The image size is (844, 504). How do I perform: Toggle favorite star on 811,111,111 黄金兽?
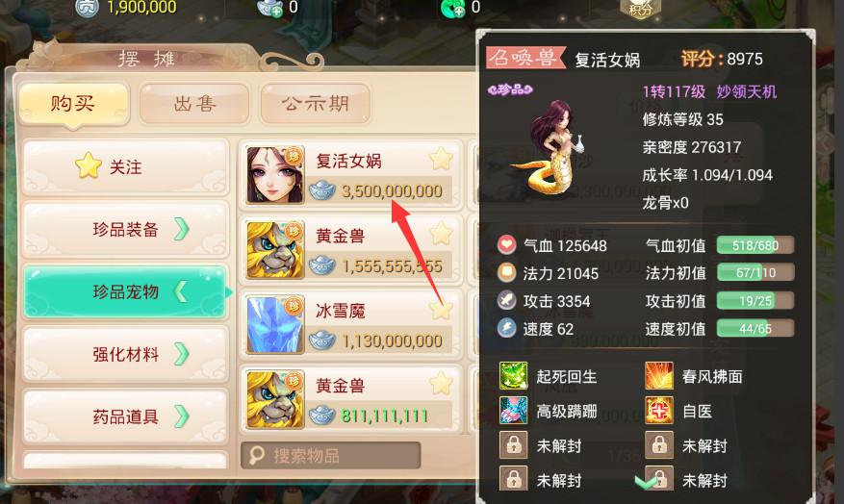tap(441, 383)
